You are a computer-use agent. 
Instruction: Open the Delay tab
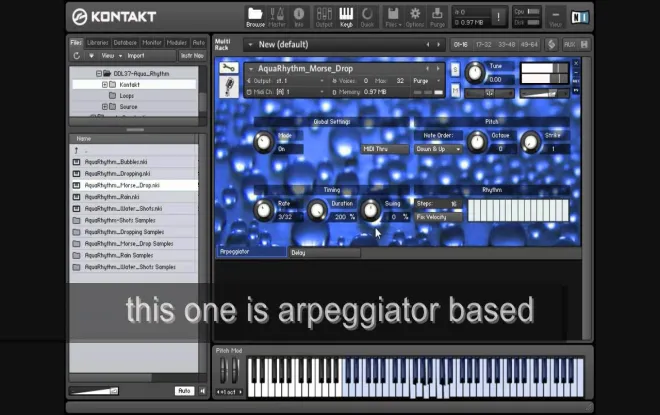(324, 253)
